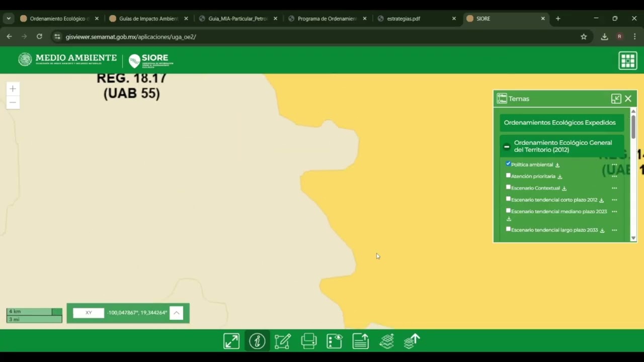The height and width of the screenshot is (362, 644).
Task: Open more options for corto plazo 2012
Action: (x=614, y=200)
